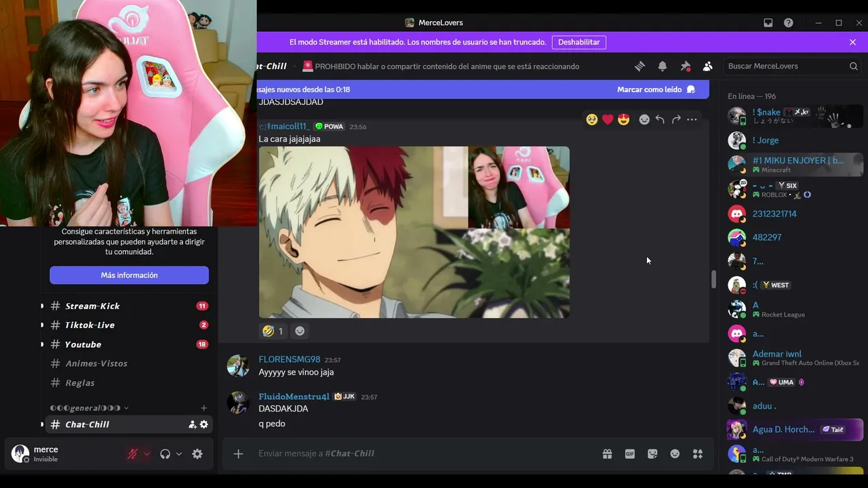Image resolution: width=868 pixels, height=488 pixels.
Task: Open more message options (three dots)
Action: pos(692,119)
